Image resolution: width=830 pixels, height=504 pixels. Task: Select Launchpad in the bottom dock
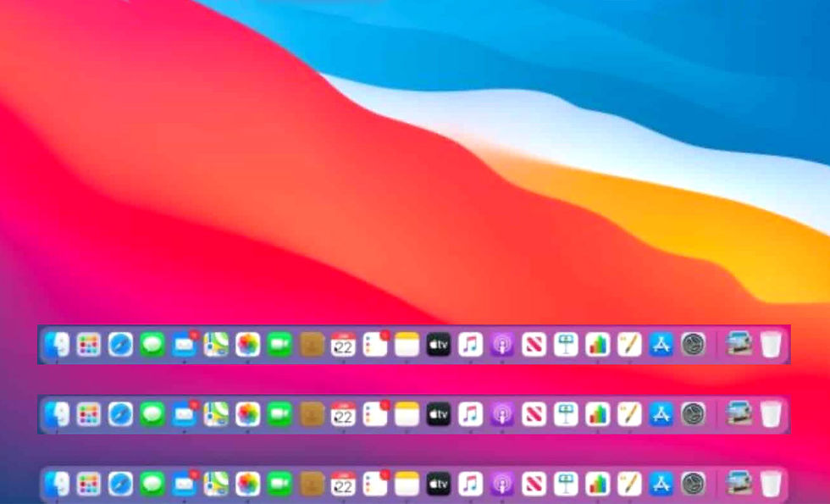pyautogui.click(x=88, y=484)
